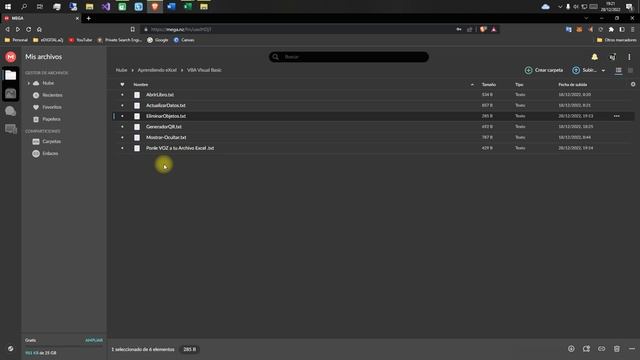Open the browser extensions puzzle icon
The image size is (640, 360).
point(611,29)
